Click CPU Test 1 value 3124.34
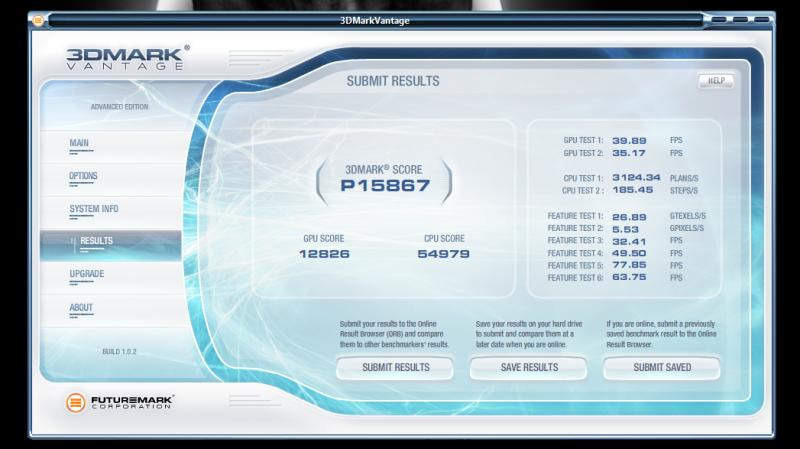Screen dimensions: 800x449 click(636, 178)
